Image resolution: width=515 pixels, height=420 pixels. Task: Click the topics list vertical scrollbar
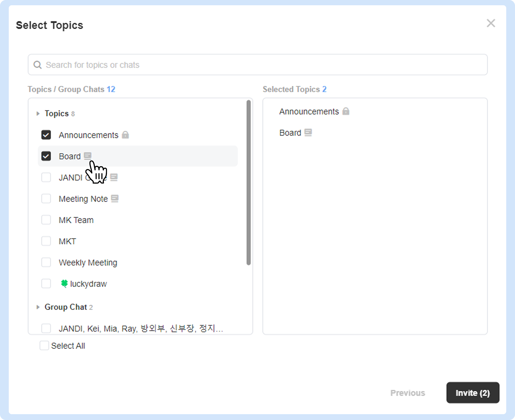click(249, 183)
